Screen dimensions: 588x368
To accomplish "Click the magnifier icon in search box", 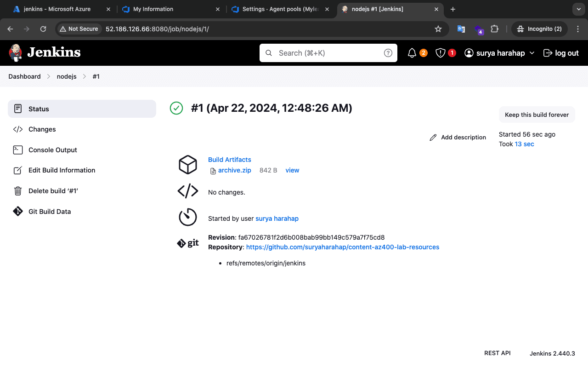I will click(269, 53).
